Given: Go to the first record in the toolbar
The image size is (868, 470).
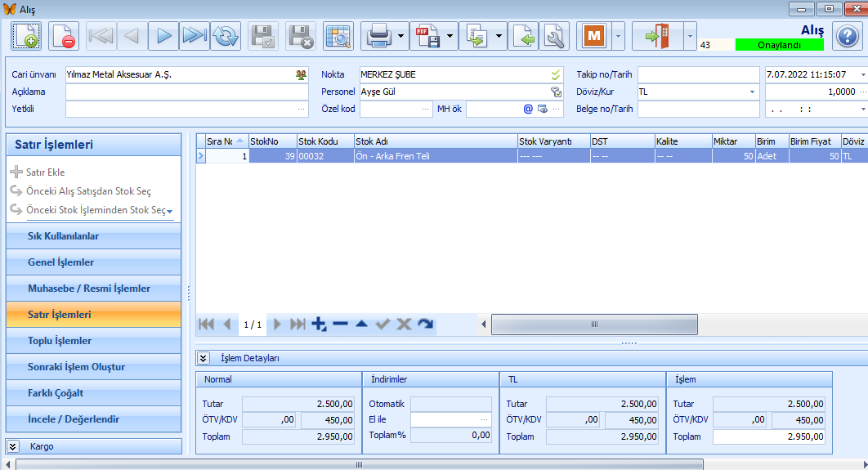Looking at the screenshot, I should coord(101,37).
